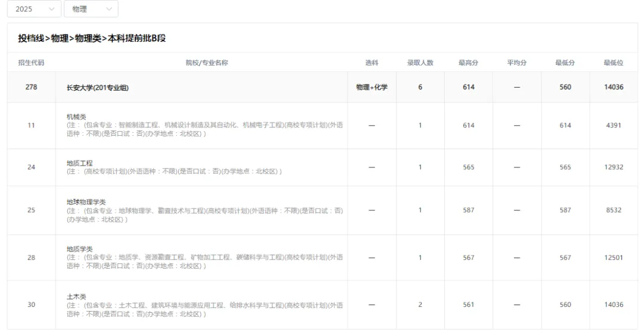Click the 最低位 column header
644x333 pixels.
click(x=614, y=63)
